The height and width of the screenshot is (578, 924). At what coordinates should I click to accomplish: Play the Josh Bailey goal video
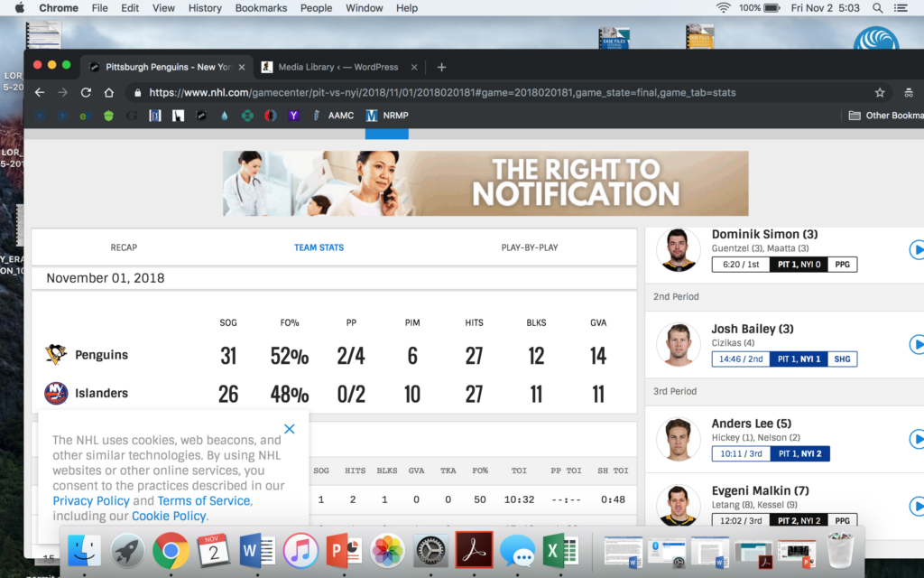pyautogui.click(x=917, y=344)
